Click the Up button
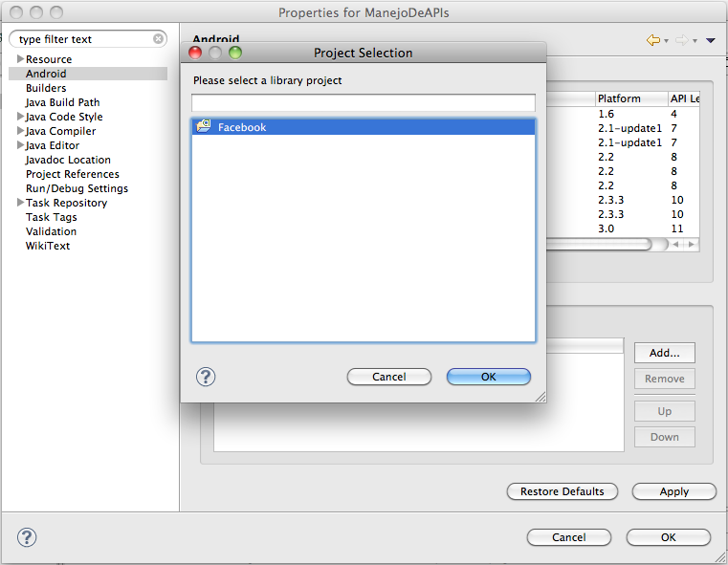 click(665, 411)
